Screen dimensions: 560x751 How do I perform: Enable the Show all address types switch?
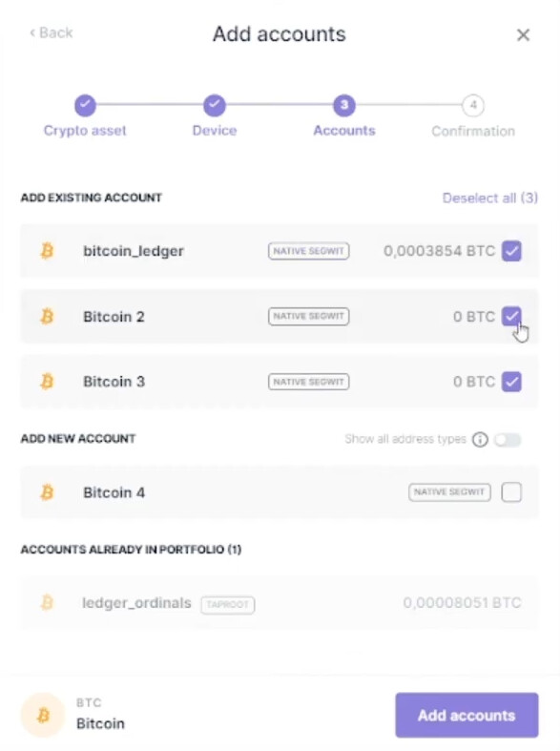coord(508,439)
